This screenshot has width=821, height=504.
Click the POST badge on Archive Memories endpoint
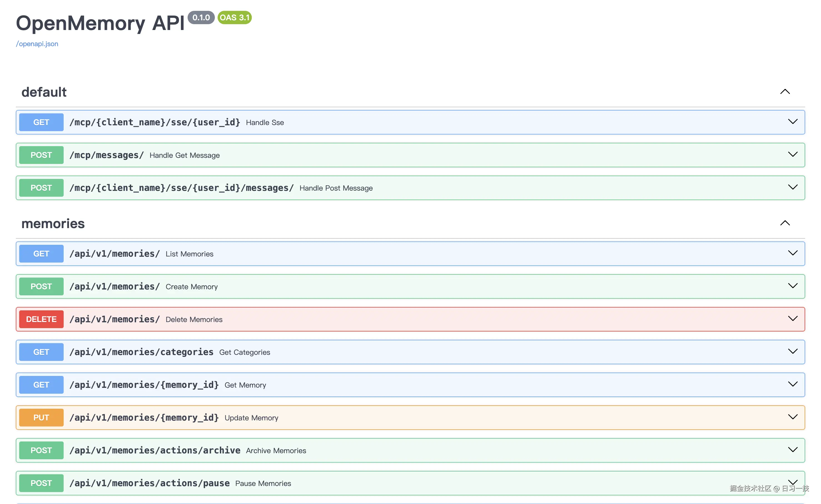pyautogui.click(x=41, y=450)
